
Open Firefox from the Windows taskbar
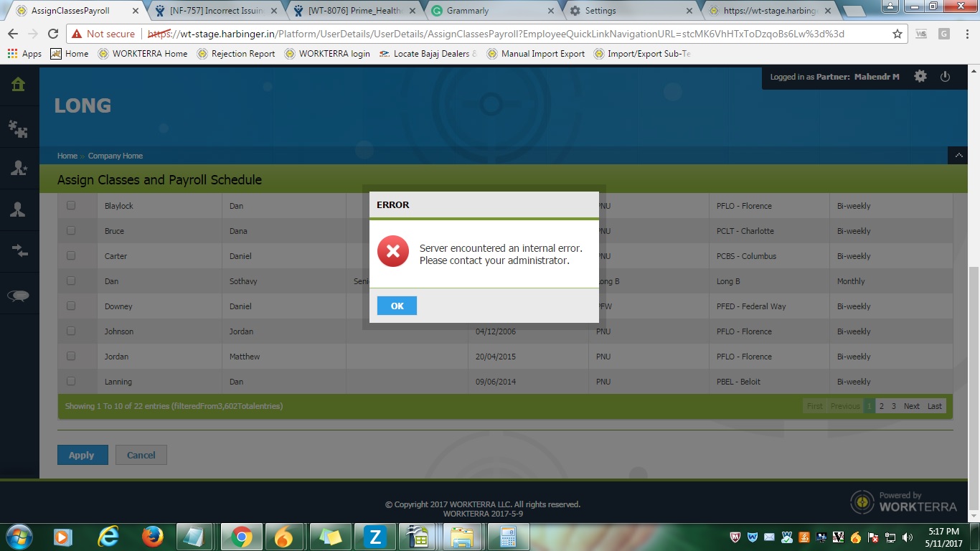click(152, 537)
